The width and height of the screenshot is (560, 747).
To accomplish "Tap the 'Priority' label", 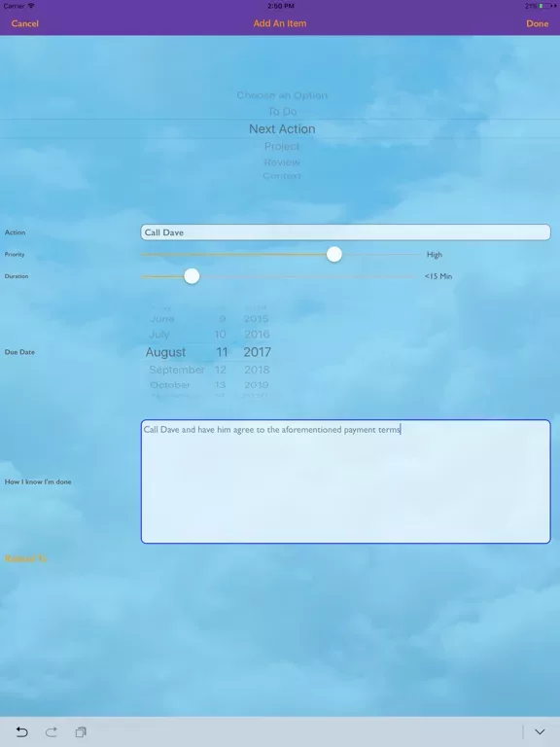I will [15, 255].
